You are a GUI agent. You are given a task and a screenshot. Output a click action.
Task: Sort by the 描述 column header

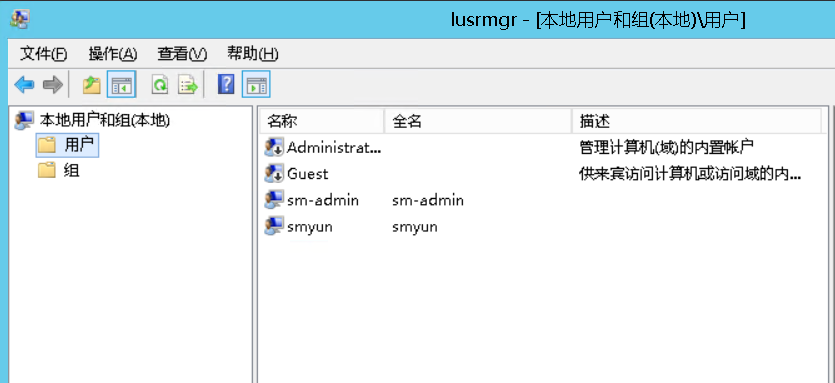click(x=697, y=121)
